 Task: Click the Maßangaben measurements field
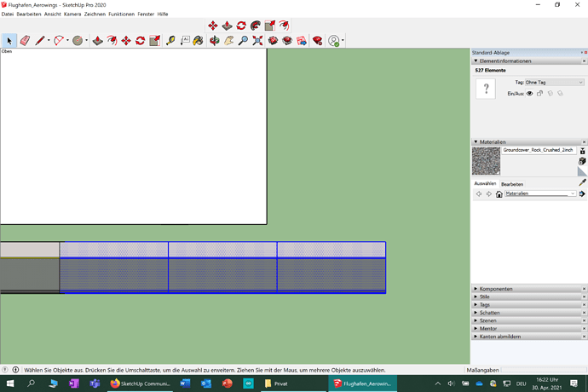coord(543,370)
